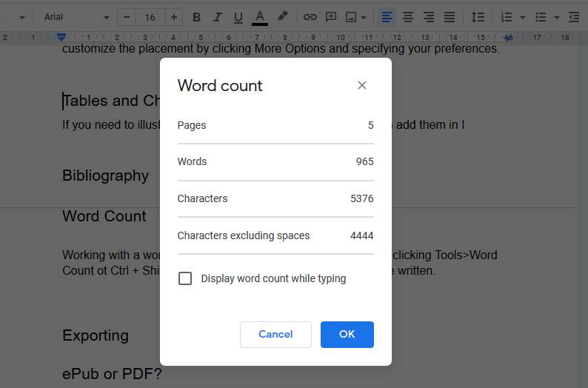Close the Word count dialog

coord(362,85)
